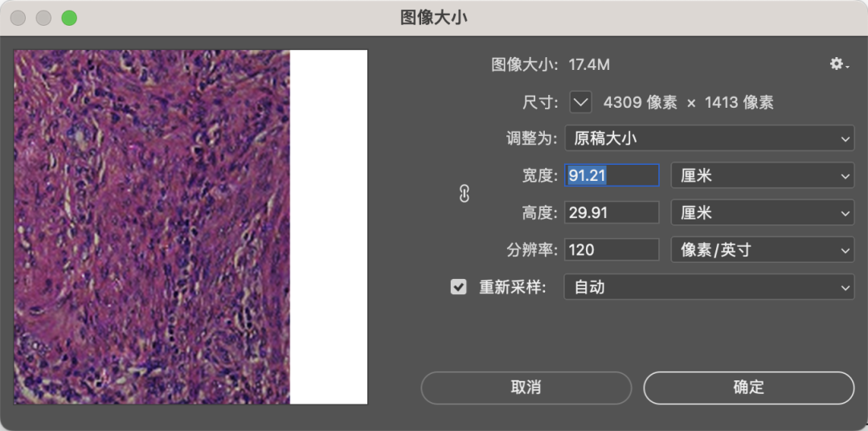Viewport: 868px width, 431px height.
Task: Focus the 分辨率 field showing 120
Action: click(x=612, y=250)
